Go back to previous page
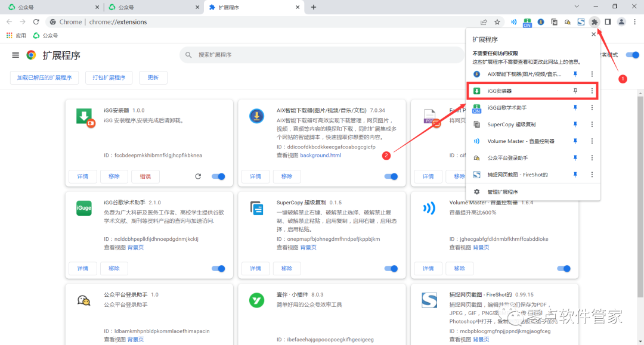The height and width of the screenshot is (345, 644). point(10,21)
